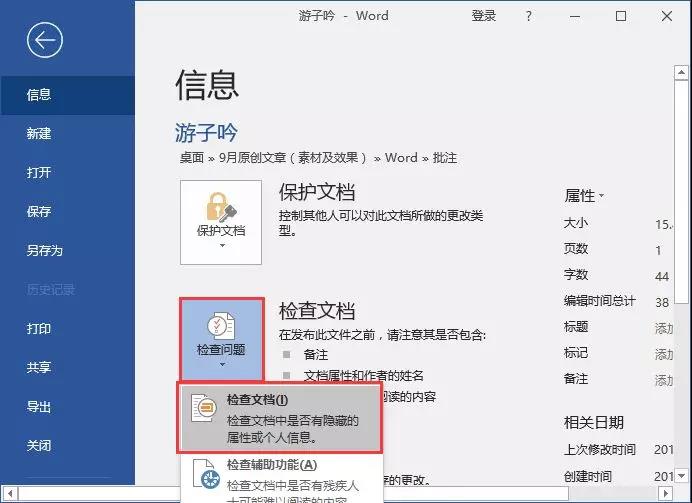Screen dimensions: 692x503
Task: Open the 保护文档 dropdown button arrow
Action: click(x=220, y=245)
